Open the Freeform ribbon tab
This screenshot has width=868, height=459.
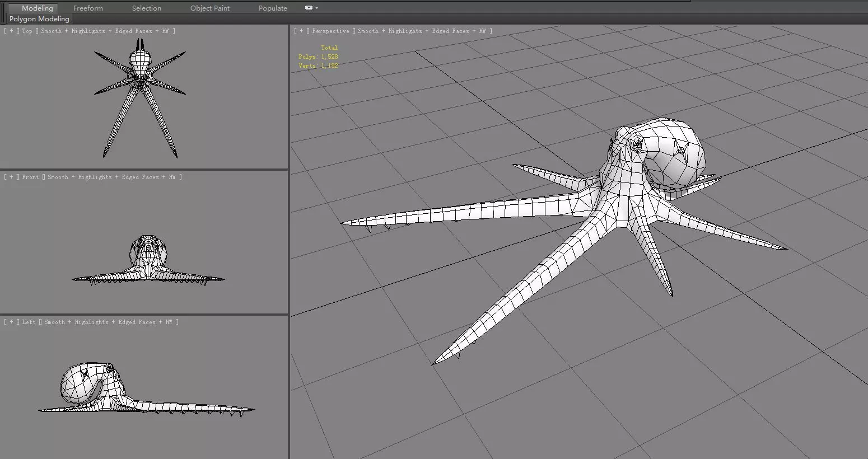(88, 8)
